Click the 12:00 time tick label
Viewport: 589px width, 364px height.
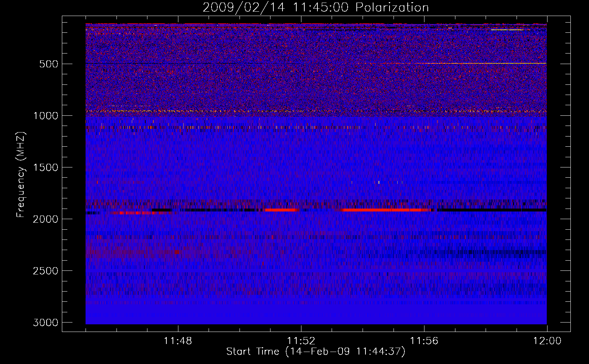pyautogui.click(x=547, y=341)
